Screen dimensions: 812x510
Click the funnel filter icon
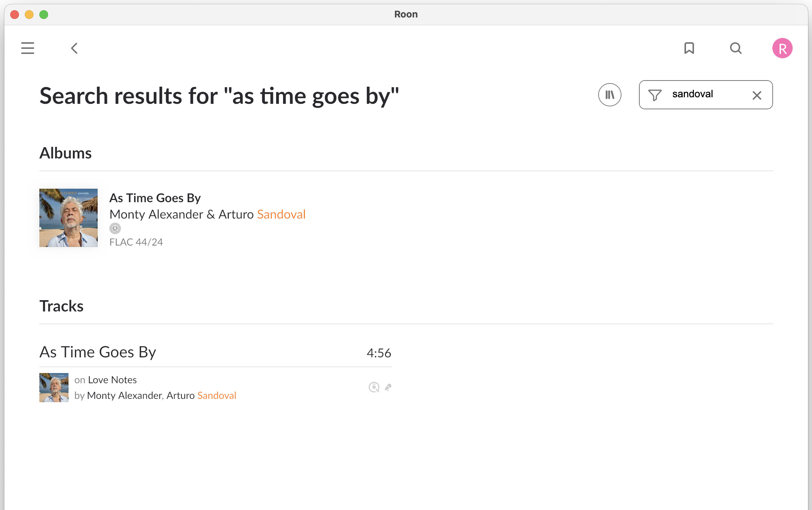[655, 95]
